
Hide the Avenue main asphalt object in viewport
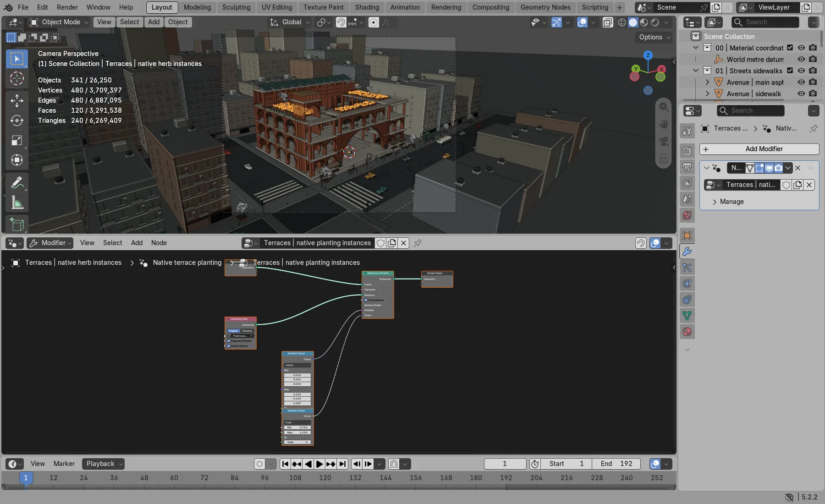[801, 82]
